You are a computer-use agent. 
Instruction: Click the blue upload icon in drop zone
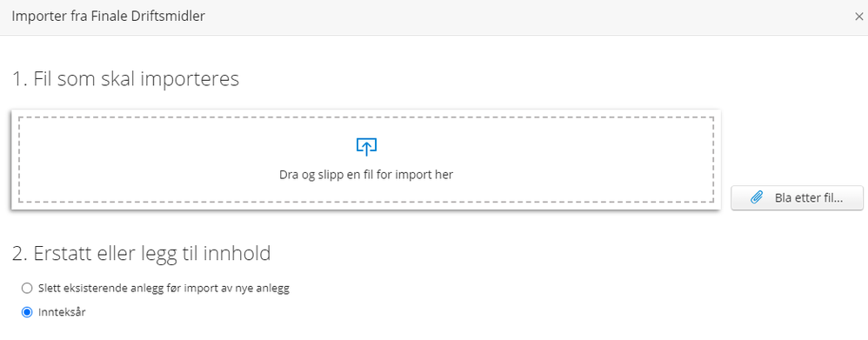366,146
